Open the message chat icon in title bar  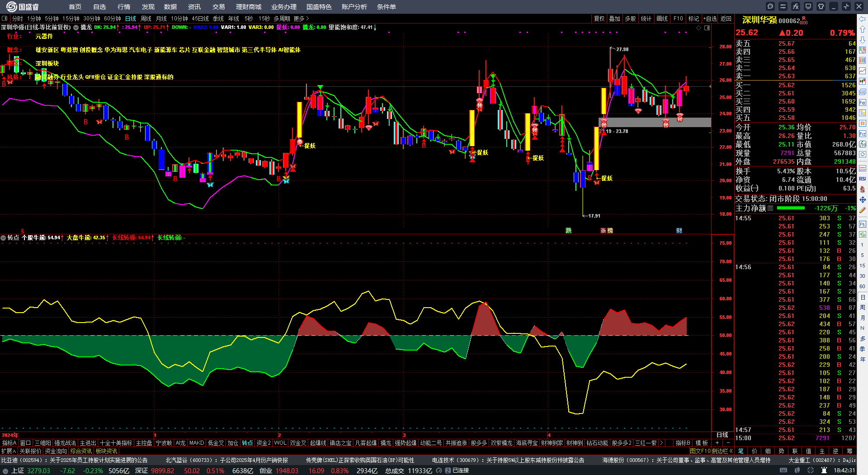pos(770,6)
